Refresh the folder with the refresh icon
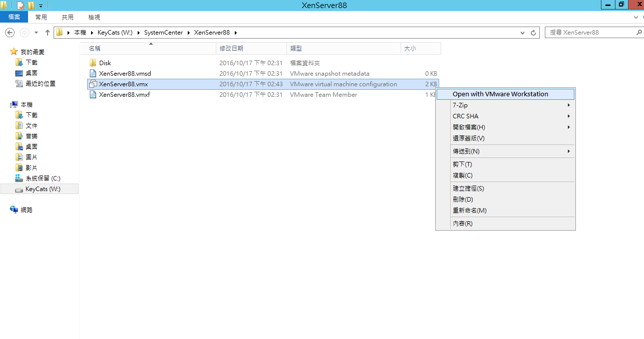The height and width of the screenshot is (339, 644). 534,33
